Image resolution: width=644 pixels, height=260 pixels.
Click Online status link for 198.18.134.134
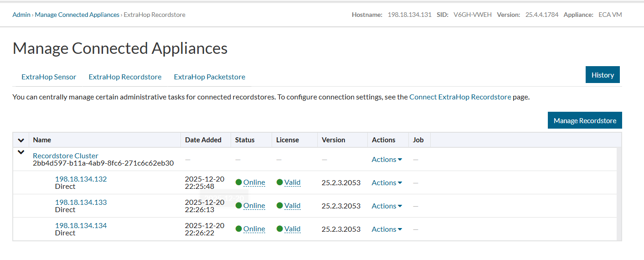click(x=254, y=229)
